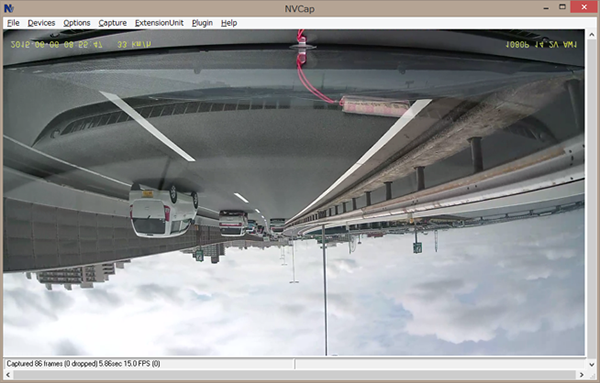Click the horizontal scrollbar left arrow
Screen dimensions: 600x383
tap(8, 375)
